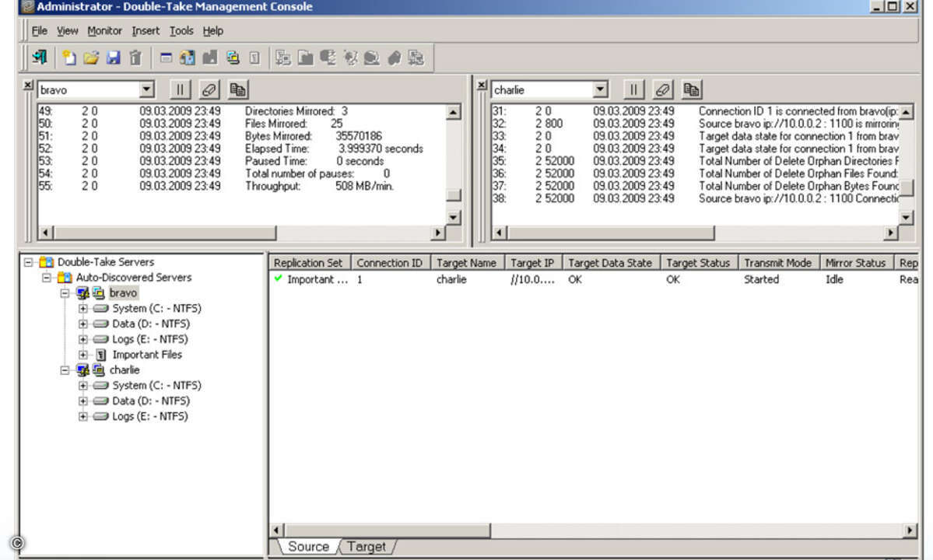The height and width of the screenshot is (560, 933).
Task: Click the eraser icon in bravo log pane
Action: tap(209, 89)
